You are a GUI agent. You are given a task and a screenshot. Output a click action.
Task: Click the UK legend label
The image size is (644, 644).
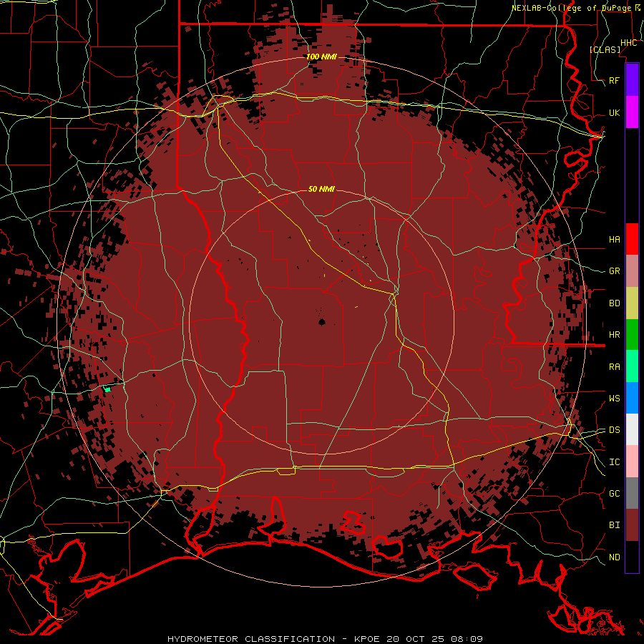click(615, 112)
